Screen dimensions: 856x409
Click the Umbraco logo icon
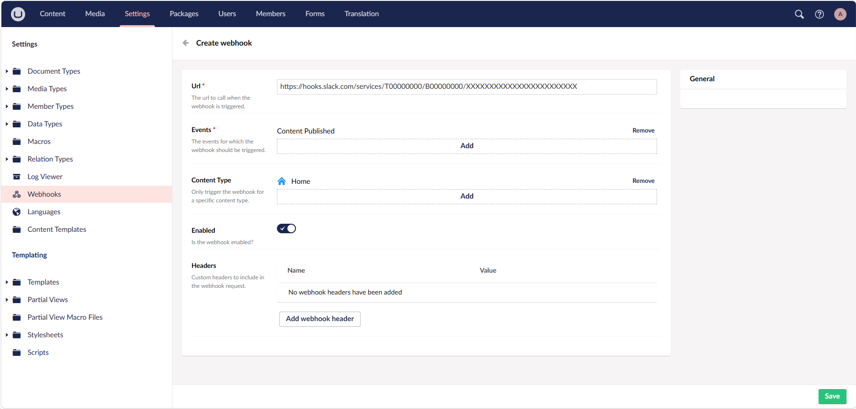pos(18,14)
